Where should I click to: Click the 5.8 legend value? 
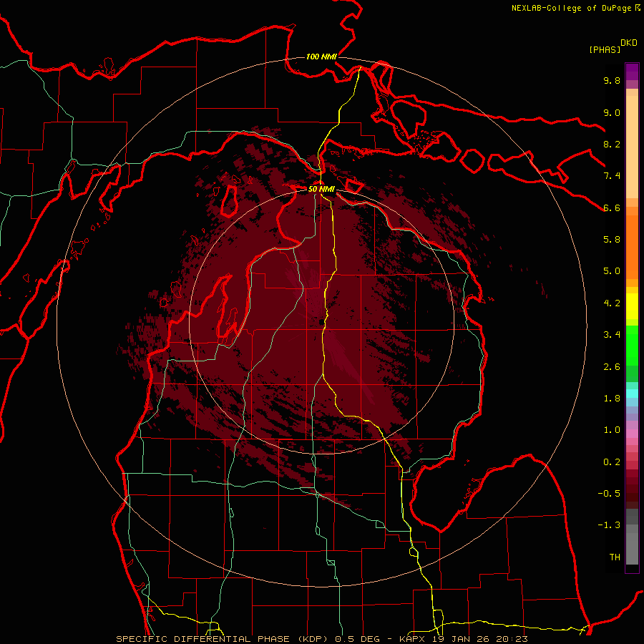tap(612, 240)
